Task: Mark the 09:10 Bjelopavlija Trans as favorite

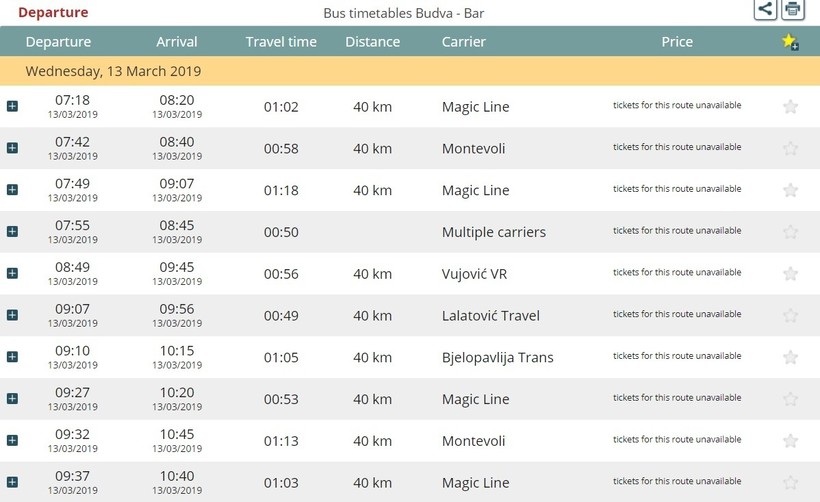Action: click(790, 357)
